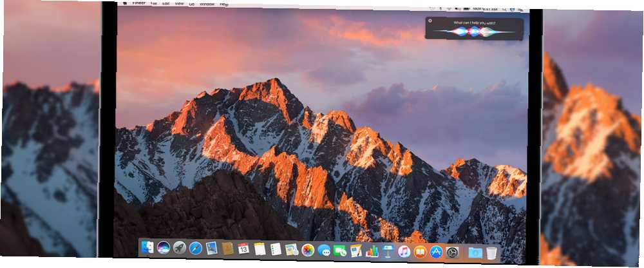
Task: Open Maps app in Dock
Action: coord(292,249)
